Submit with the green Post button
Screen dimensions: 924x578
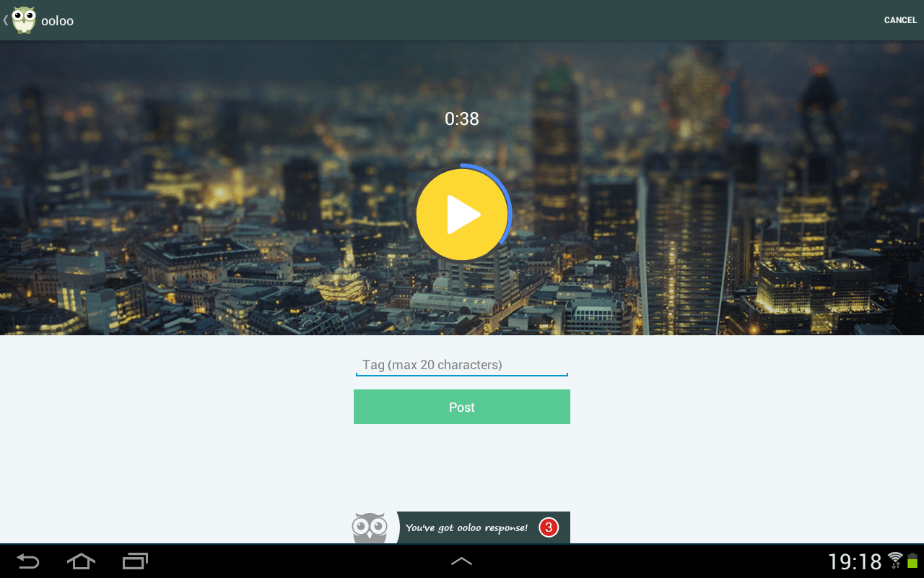[462, 407]
